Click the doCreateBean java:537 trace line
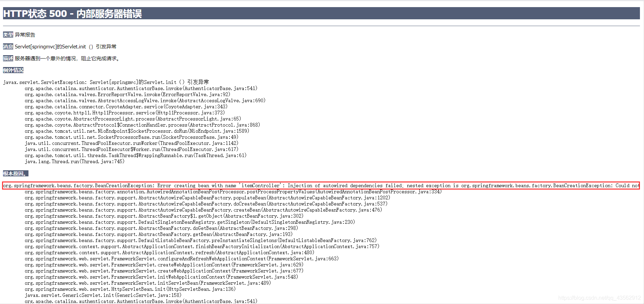Screen dimensions: 644x304 pos(206,204)
